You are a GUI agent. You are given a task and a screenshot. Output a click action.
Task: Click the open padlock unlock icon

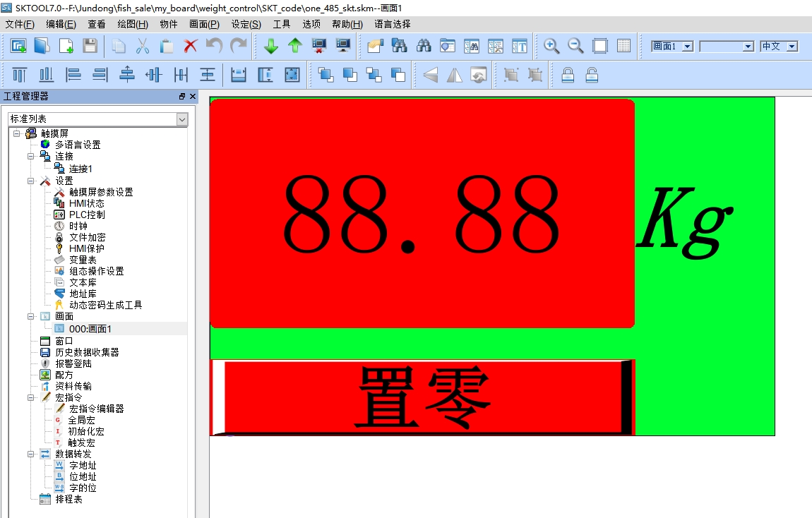592,75
